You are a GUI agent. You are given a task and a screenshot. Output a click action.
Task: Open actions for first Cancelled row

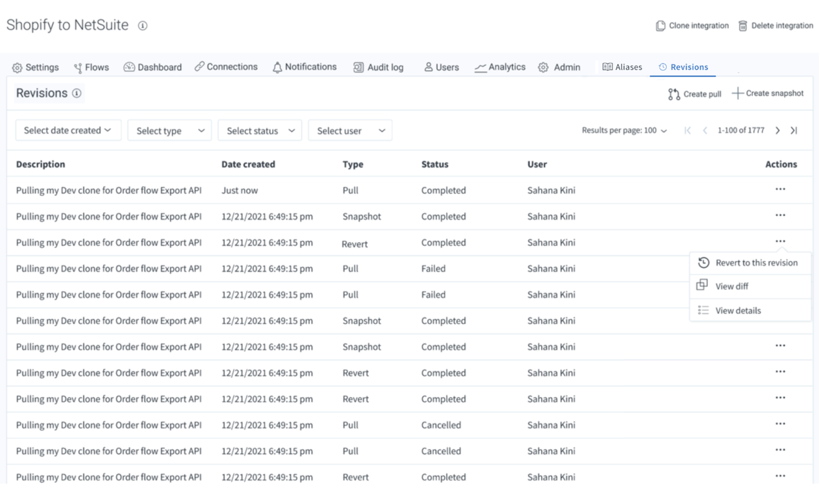click(x=780, y=423)
